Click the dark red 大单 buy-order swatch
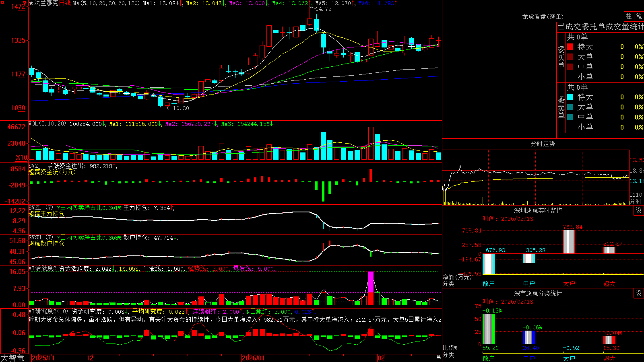Screen dimensions: 644x362 click(x=570, y=57)
